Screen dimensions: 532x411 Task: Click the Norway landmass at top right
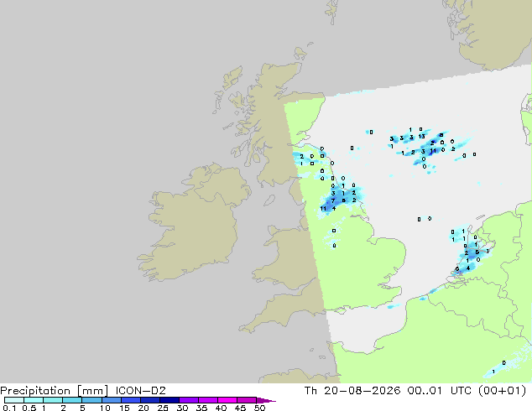click(x=493, y=32)
